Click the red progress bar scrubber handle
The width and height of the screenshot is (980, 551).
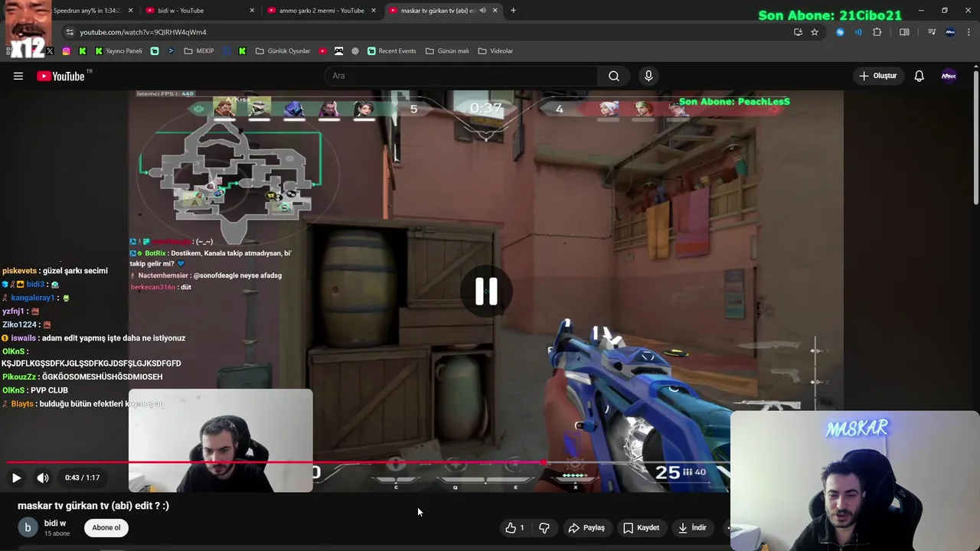[543, 462]
